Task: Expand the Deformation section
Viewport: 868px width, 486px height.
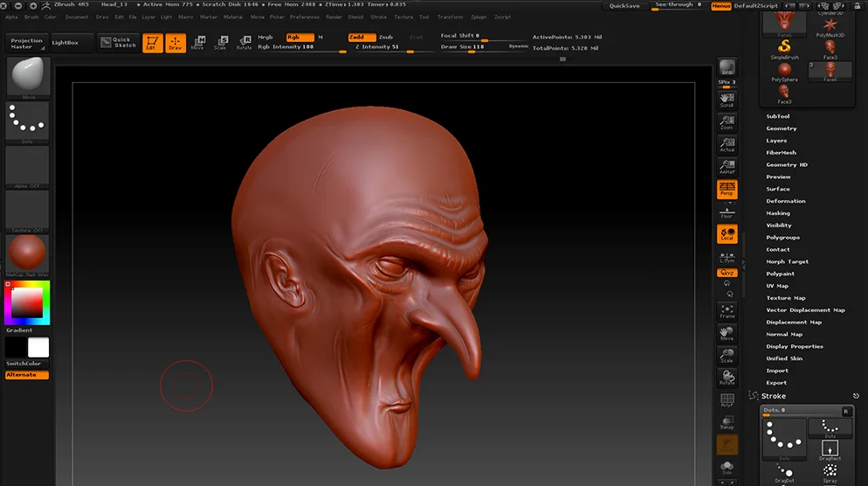Action: pos(786,201)
